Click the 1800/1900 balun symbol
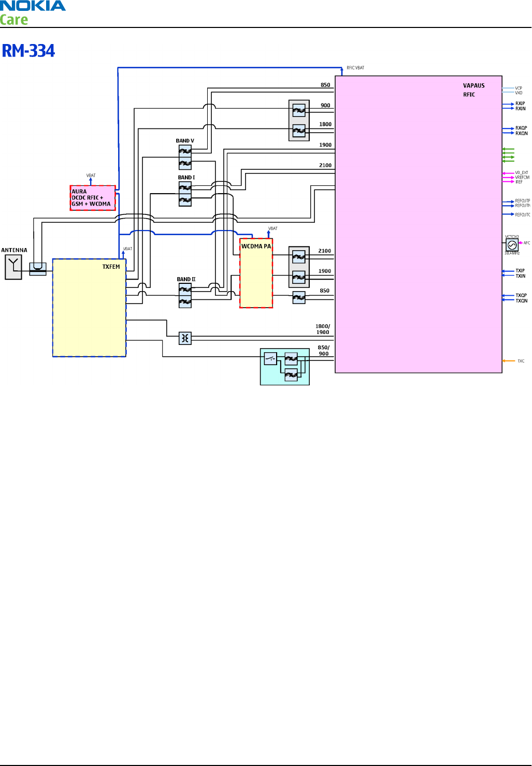Screen dimensions: 532x766 pos(185,338)
